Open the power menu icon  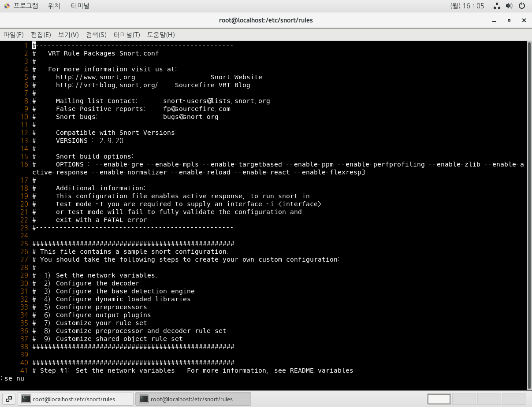point(522,6)
